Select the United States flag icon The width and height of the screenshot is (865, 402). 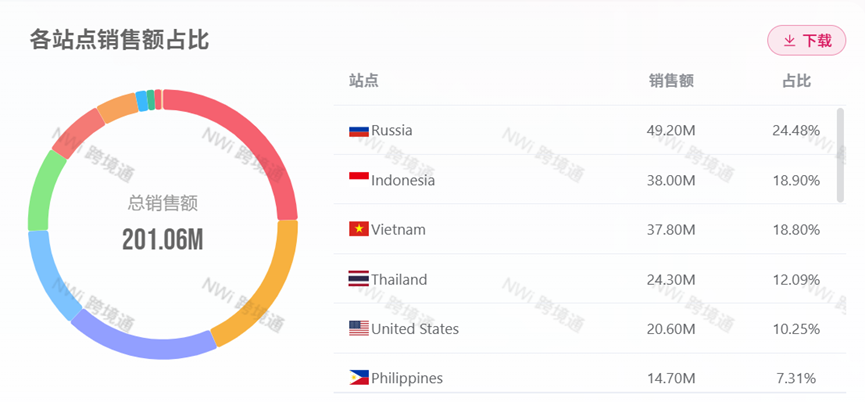358,329
